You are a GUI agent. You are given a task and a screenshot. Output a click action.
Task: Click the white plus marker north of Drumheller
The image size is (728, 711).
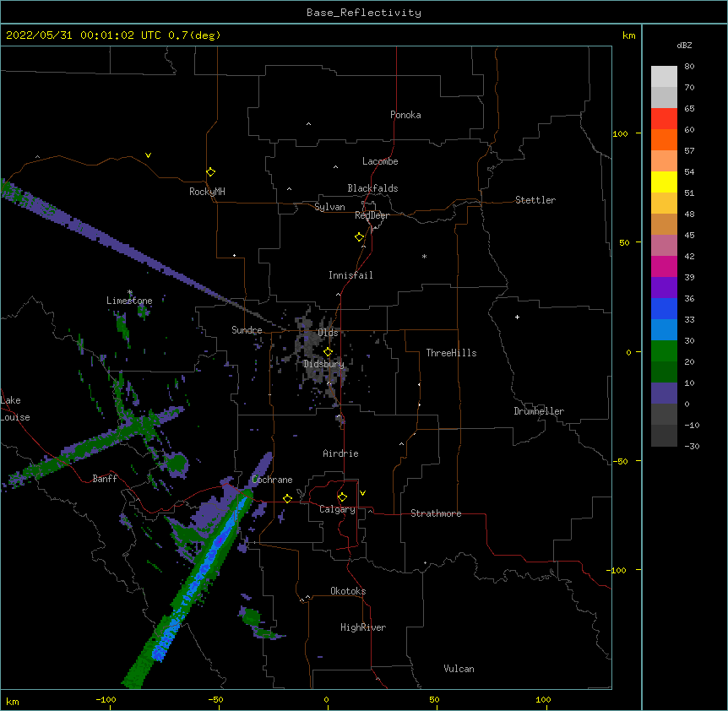coord(517,317)
